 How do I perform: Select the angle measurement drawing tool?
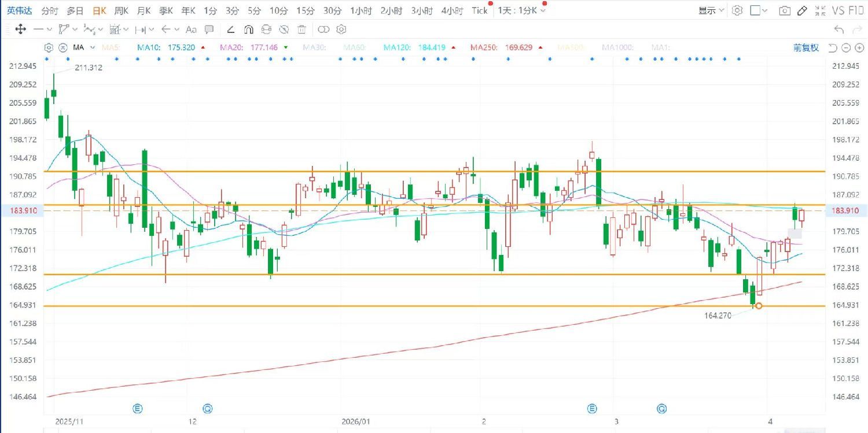230,29
